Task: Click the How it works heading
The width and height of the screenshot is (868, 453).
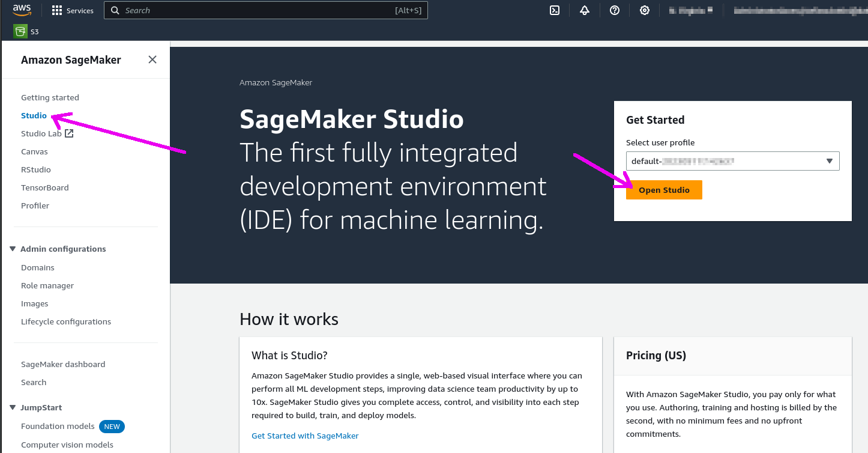Action: point(289,319)
